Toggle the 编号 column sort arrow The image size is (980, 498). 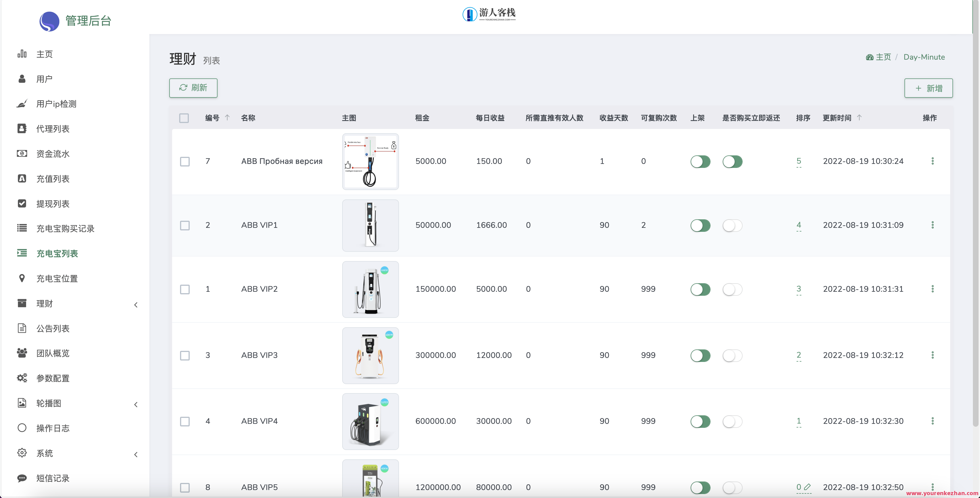coord(227,118)
